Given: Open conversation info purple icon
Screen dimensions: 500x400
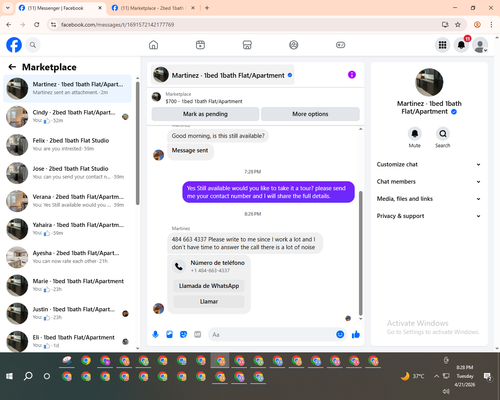Looking at the screenshot, I should pyautogui.click(x=352, y=75).
